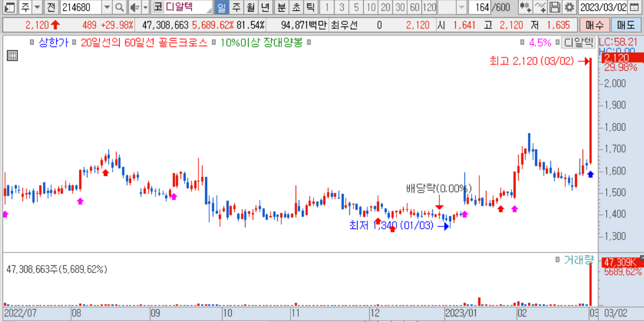
Task: Choose the 20 interval button
Action: pyautogui.click(x=386, y=7)
